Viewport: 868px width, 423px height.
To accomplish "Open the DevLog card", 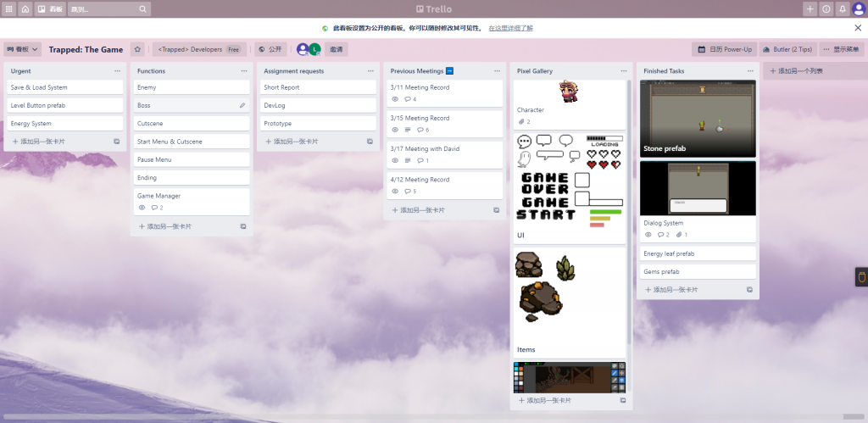I will 319,105.
